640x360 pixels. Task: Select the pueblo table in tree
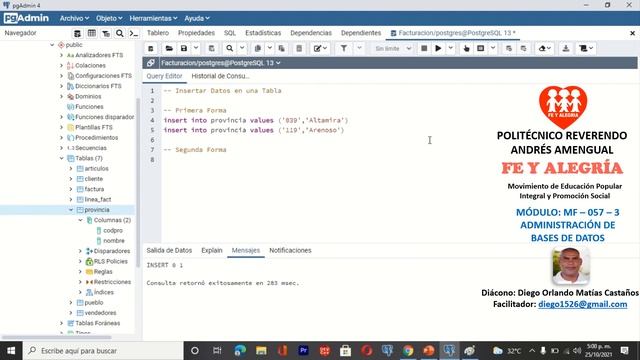pos(94,303)
